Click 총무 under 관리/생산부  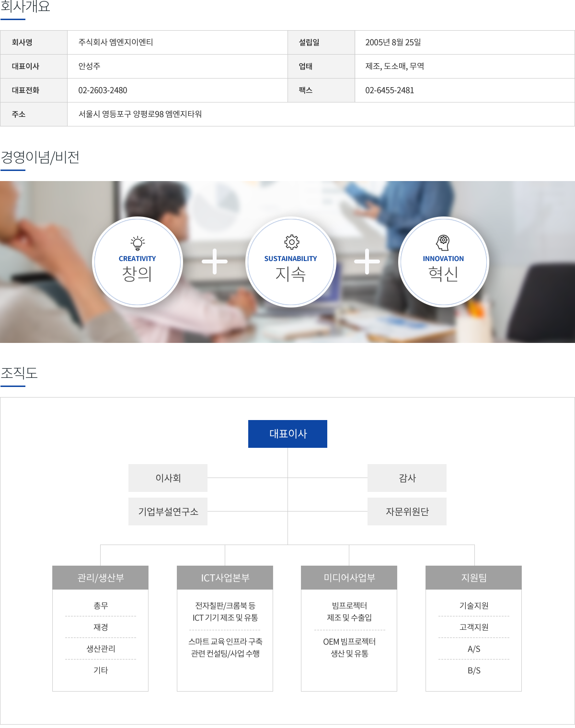coord(101,606)
